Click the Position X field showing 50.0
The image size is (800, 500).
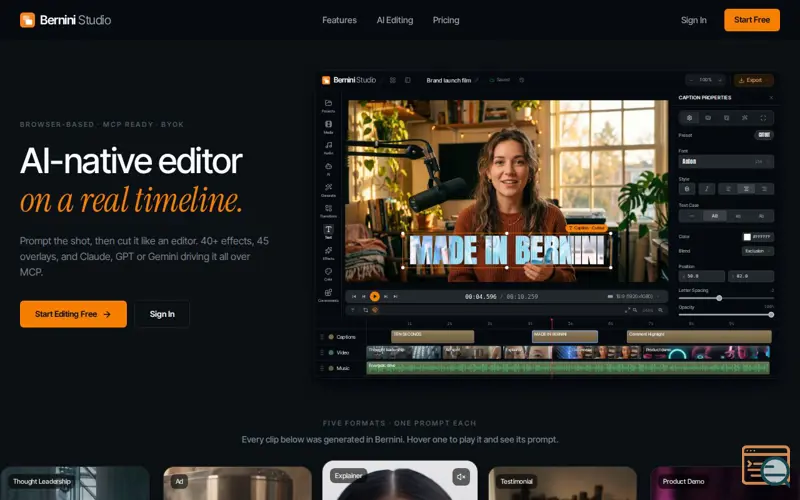pos(702,276)
